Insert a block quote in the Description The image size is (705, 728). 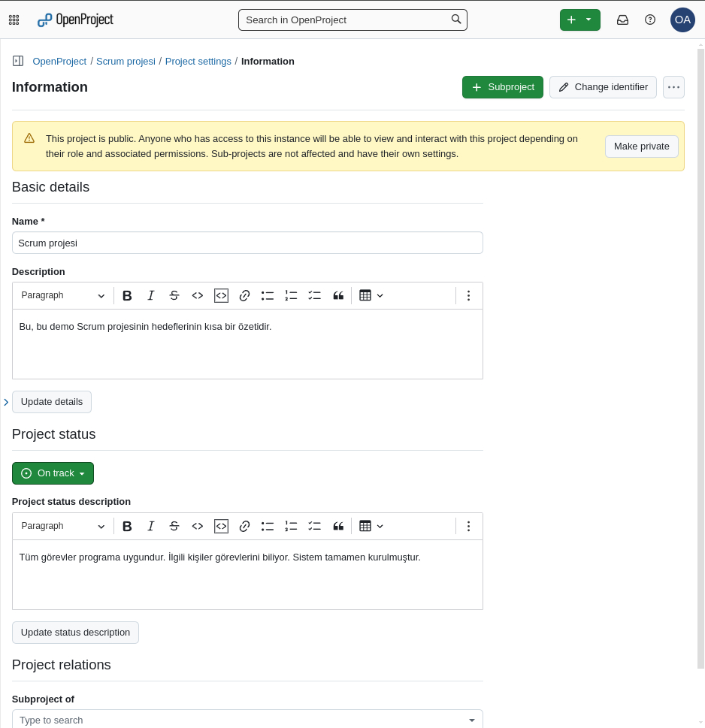338,295
